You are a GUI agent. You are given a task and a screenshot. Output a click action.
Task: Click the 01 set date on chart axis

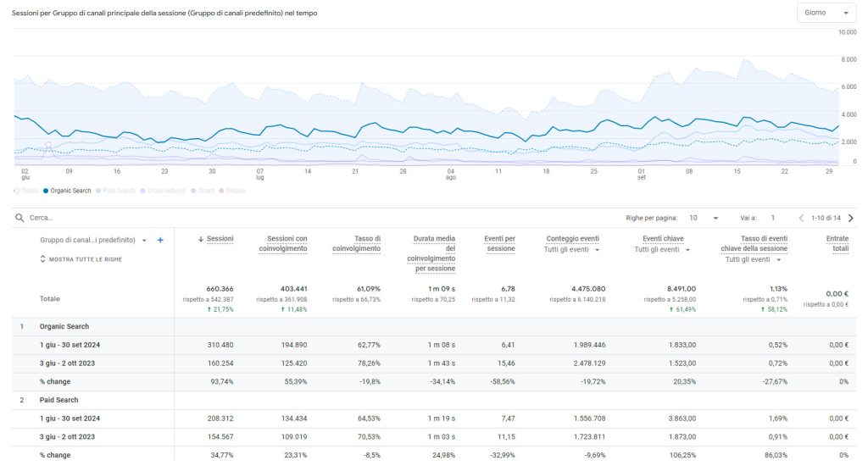pos(641,175)
